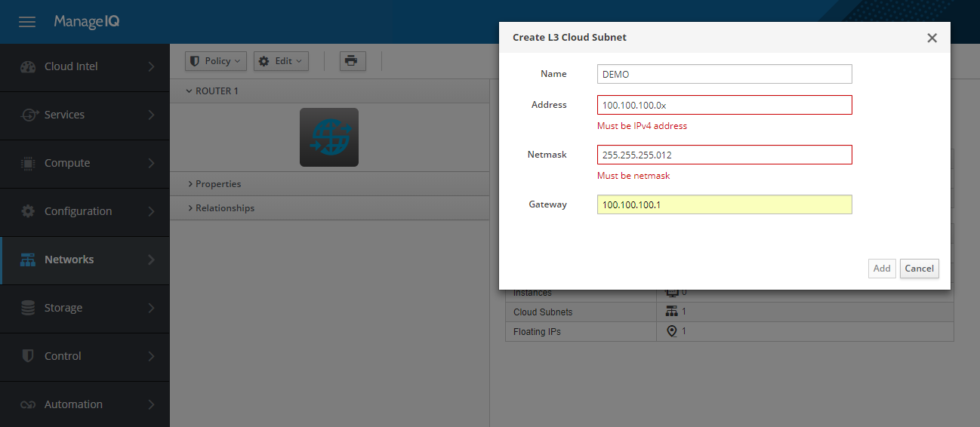This screenshot has height=427, width=980.
Task: Open the Policy dropdown
Action: tap(216, 61)
